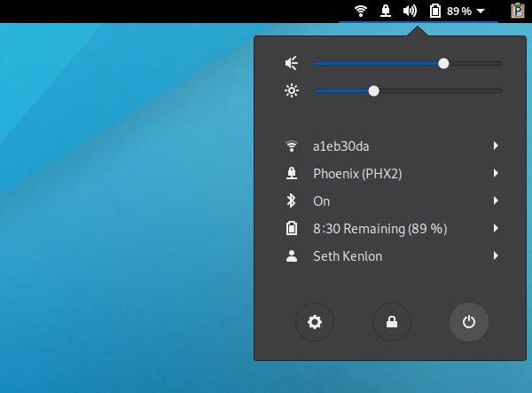Click the Bluetooth icon next to On
The height and width of the screenshot is (393, 532).
coord(291,200)
